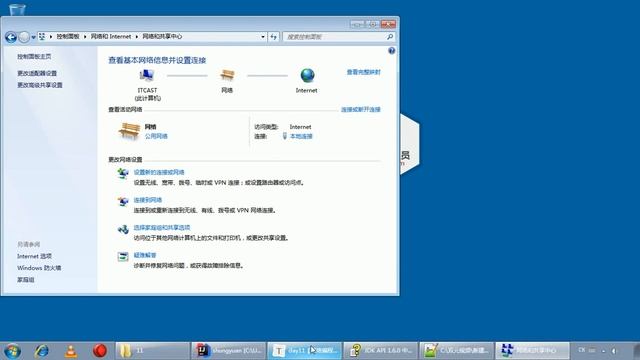Select the 网络和 Internet breadcrumb segment
The width and height of the screenshot is (640, 360).
coord(111,37)
